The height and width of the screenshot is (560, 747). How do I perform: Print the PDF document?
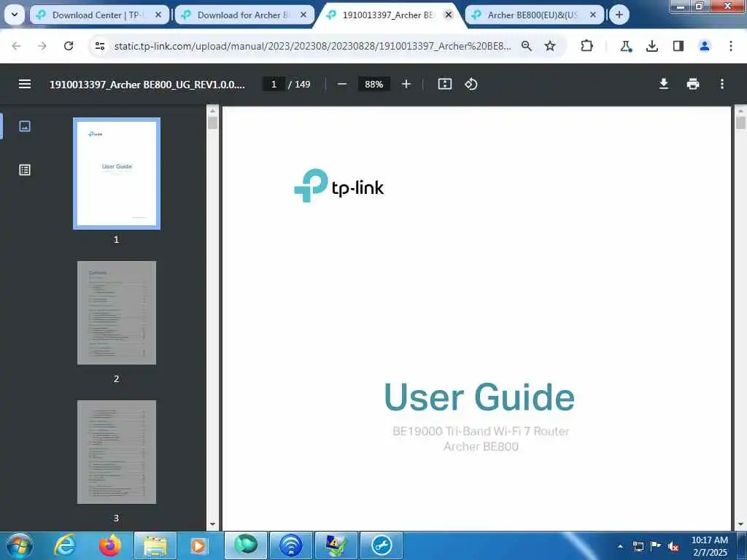(x=693, y=85)
